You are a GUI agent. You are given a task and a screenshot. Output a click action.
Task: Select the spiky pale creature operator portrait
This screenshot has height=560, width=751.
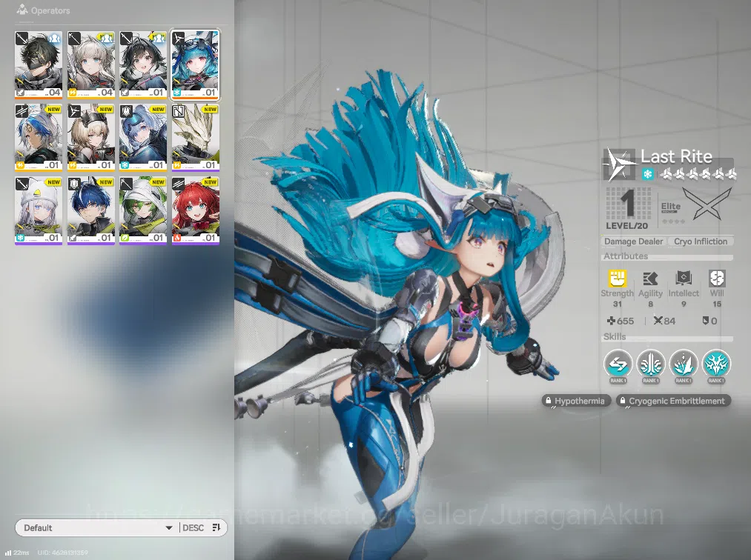195,137
